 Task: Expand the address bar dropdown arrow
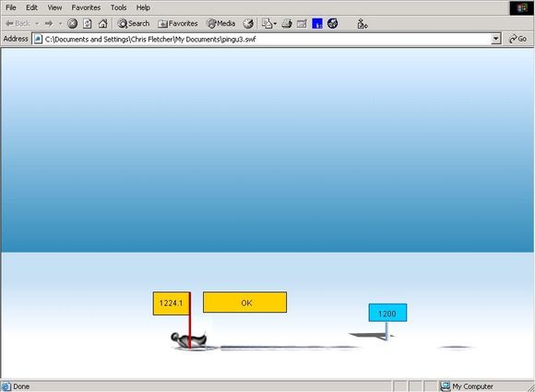click(x=495, y=39)
